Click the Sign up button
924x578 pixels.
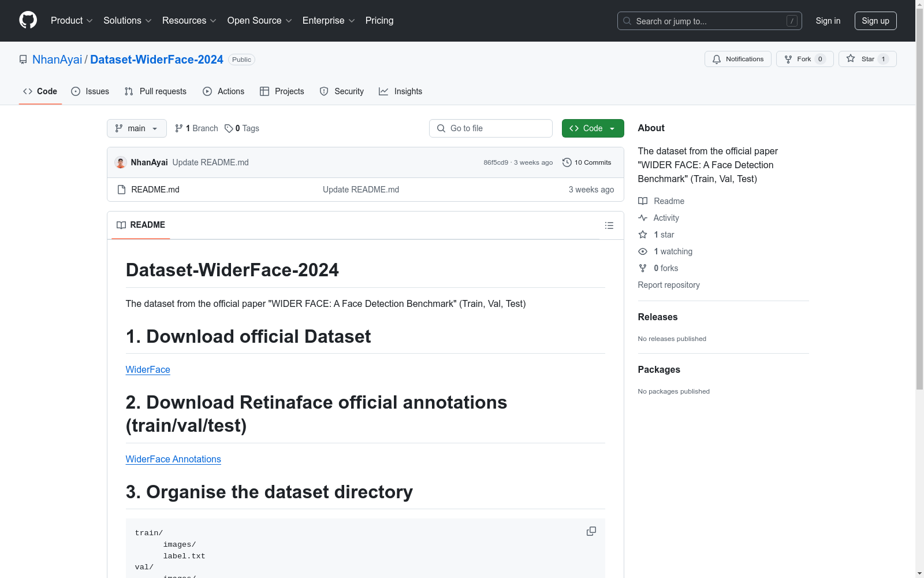click(x=875, y=21)
